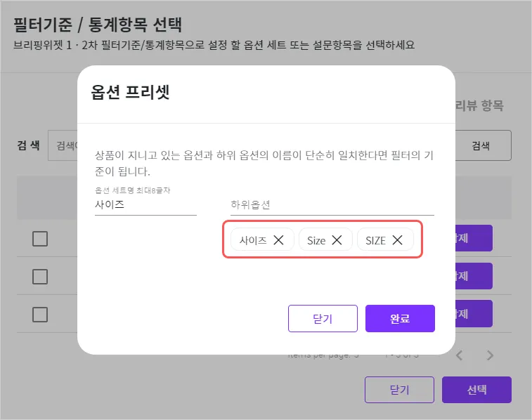The width and height of the screenshot is (532, 420).
Task: Toggle the second row checkbox
Action: pos(40,276)
